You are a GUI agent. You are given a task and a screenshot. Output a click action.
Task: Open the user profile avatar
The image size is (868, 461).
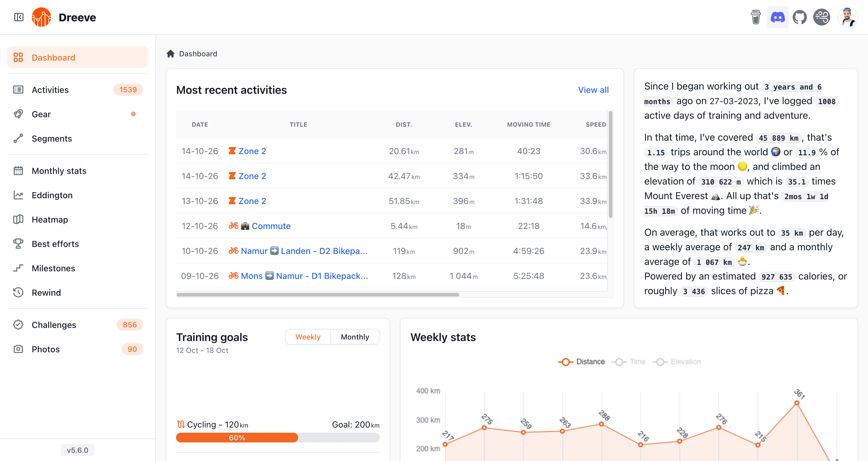tap(848, 17)
